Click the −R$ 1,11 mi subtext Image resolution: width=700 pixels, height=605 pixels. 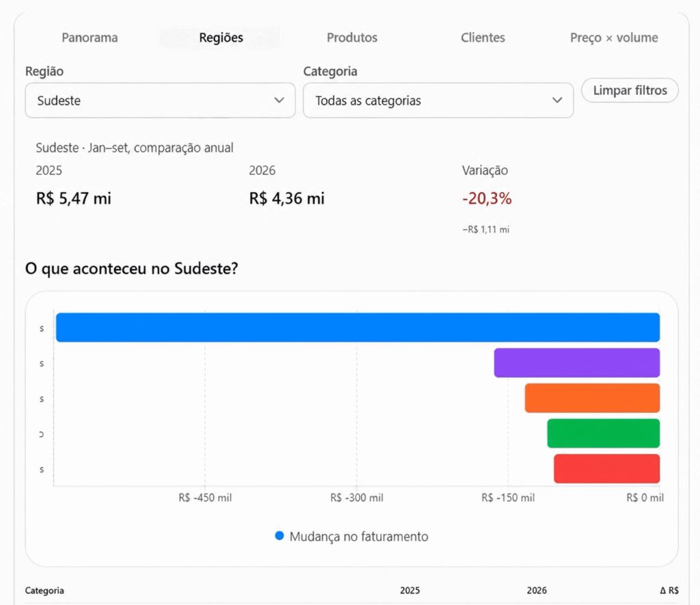(x=486, y=230)
